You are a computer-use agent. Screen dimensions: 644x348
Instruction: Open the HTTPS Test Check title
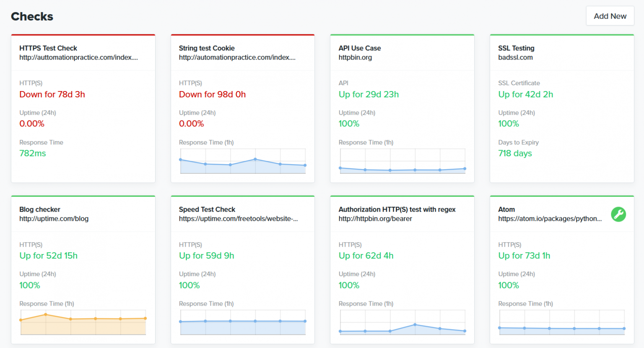click(x=48, y=48)
